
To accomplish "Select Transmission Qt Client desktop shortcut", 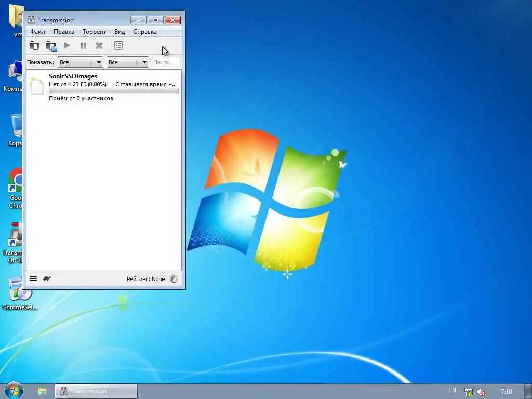I will coord(11,243).
